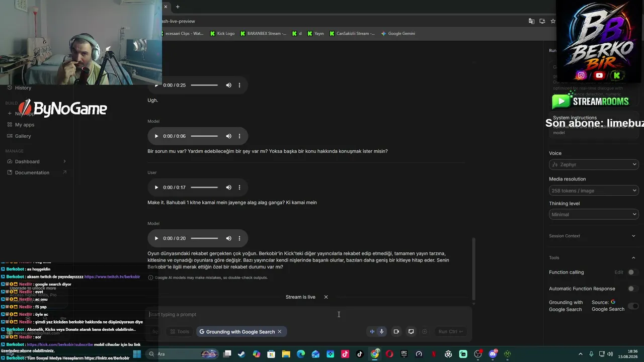Open the Thinking level dropdown
Image resolution: width=644 pixels, height=362 pixels.
[x=594, y=214]
